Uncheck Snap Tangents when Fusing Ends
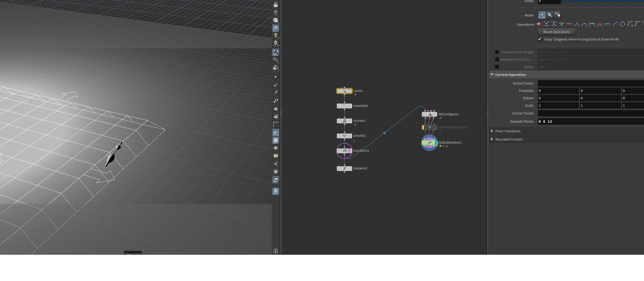The image size is (644, 281). tap(540, 39)
